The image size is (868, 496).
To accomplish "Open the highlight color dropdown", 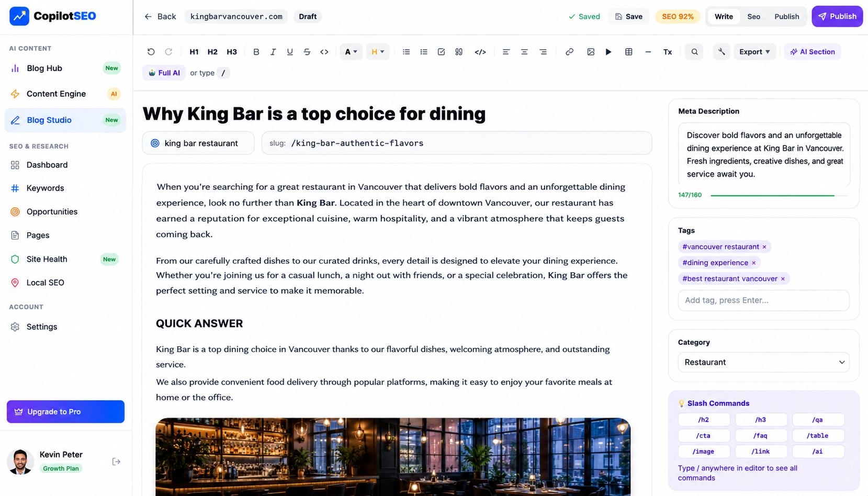I will click(x=378, y=52).
